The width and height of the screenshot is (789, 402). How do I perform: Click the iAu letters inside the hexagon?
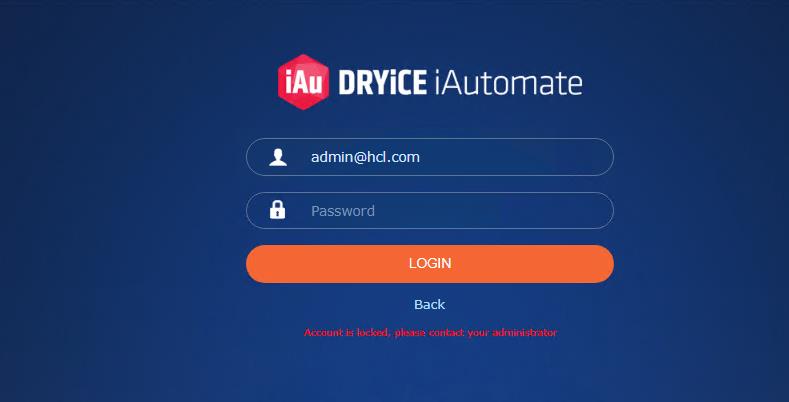coord(303,83)
